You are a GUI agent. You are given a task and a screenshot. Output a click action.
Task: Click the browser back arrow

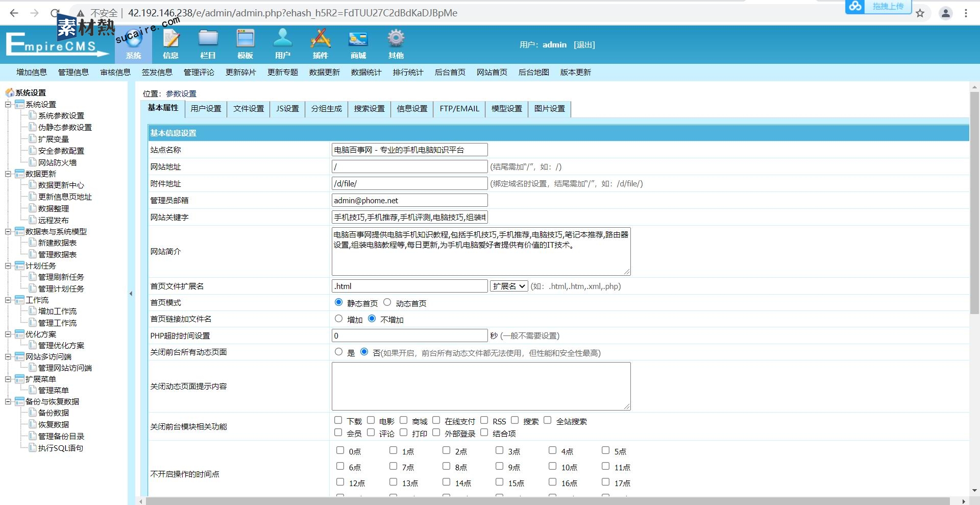click(x=14, y=13)
